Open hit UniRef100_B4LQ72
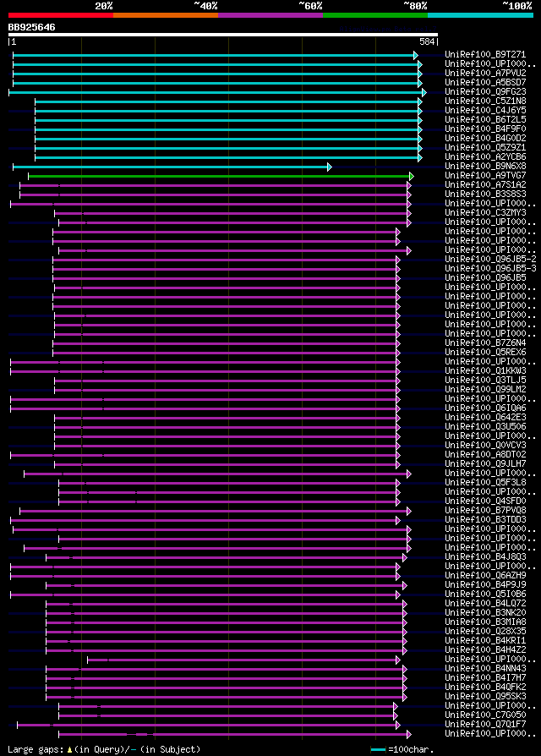 (485, 603)
